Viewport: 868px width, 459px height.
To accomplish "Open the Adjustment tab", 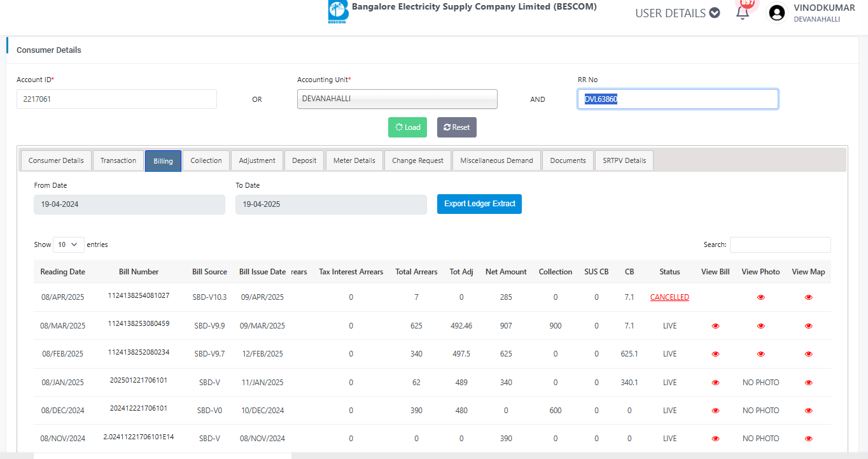I will click(257, 160).
